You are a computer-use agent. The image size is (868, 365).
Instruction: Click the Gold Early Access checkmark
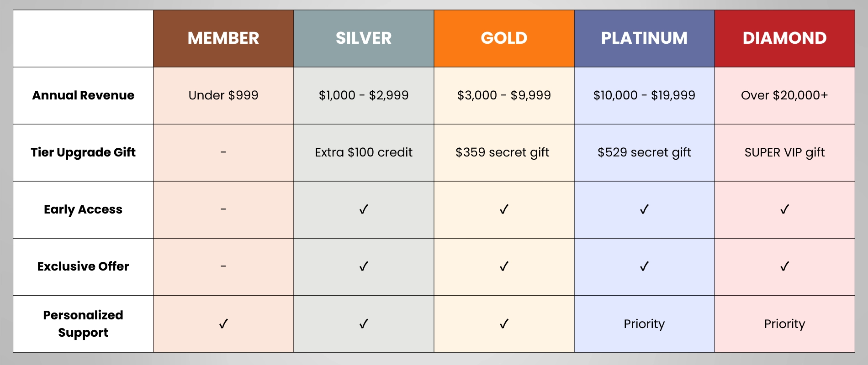coord(504,209)
